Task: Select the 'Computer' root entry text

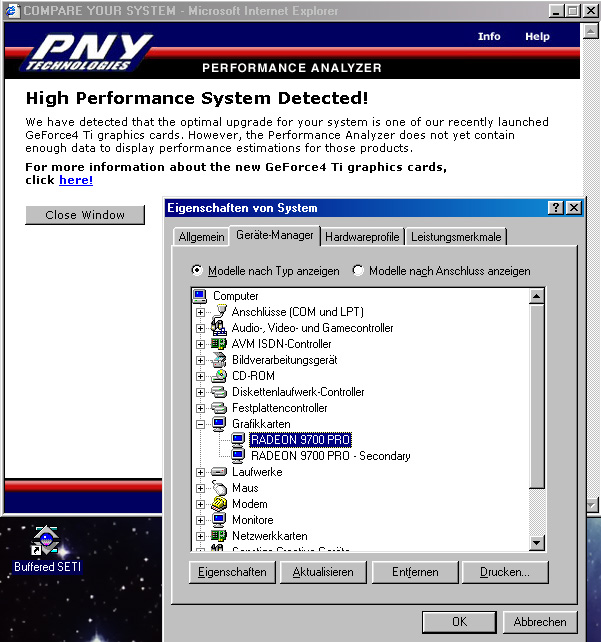Action: tap(235, 296)
